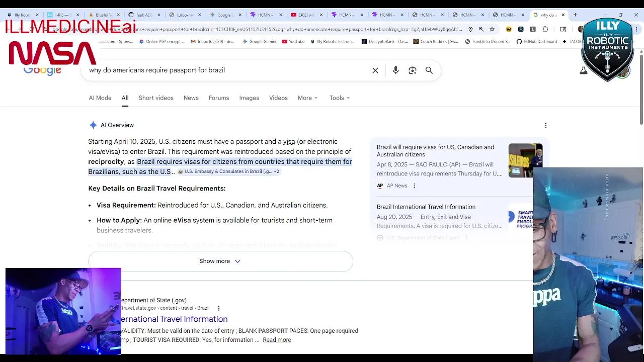
Task: Open the GitHub Dashboard bookmark
Action: click(536, 41)
